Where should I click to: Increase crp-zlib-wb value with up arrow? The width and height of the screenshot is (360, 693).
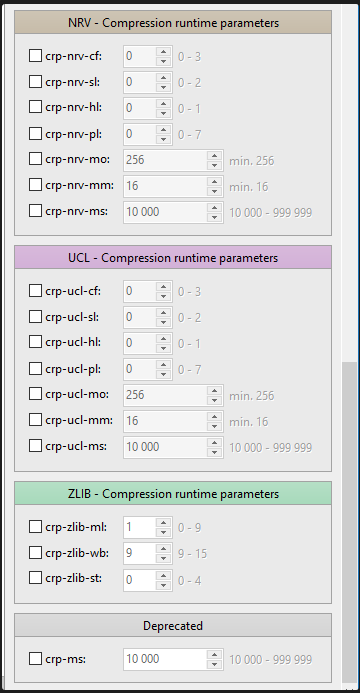pyautogui.click(x=163, y=548)
